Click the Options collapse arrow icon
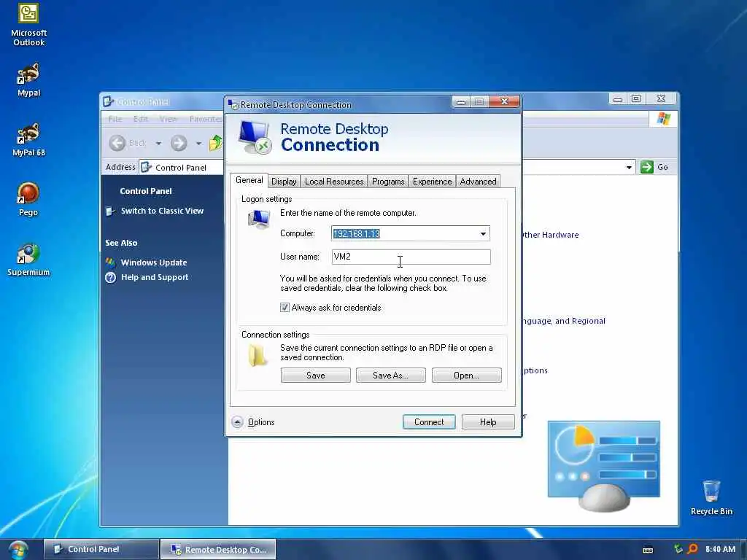747x560 pixels. pos(237,422)
